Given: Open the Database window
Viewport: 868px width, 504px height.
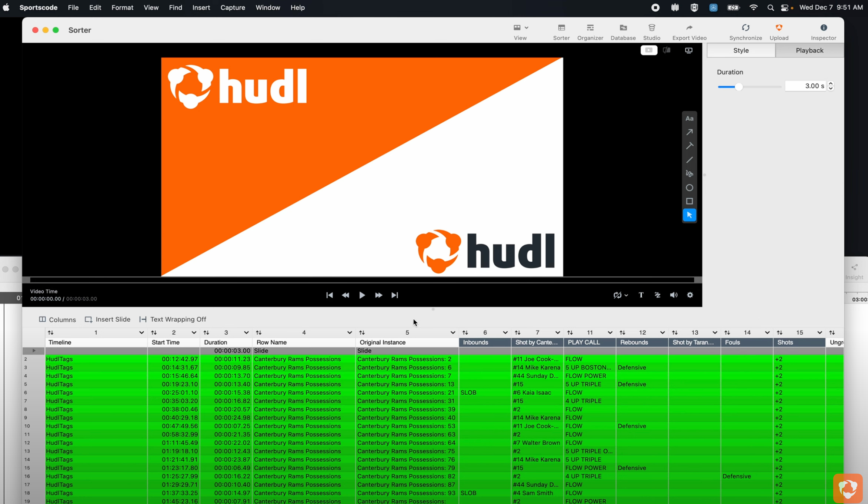Looking at the screenshot, I should coord(623,31).
